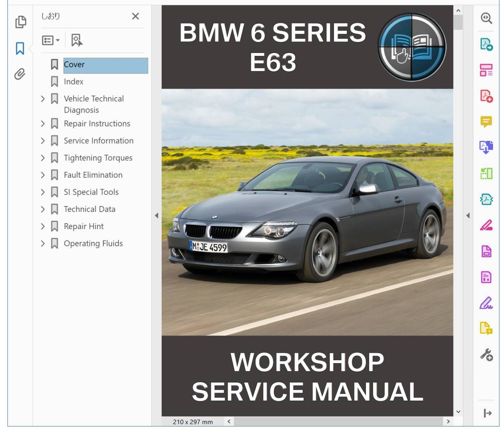Open the Compare Files green icon
Image resolution: width=504 pixels, height=430 pixels.
click(x=486, y=173)
